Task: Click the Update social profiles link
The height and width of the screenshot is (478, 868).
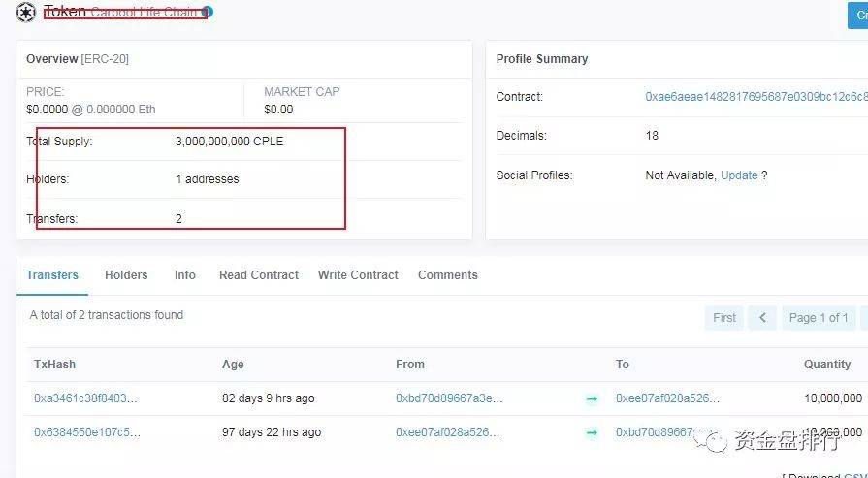Action: pyautogui.click(x=738, y=175)
